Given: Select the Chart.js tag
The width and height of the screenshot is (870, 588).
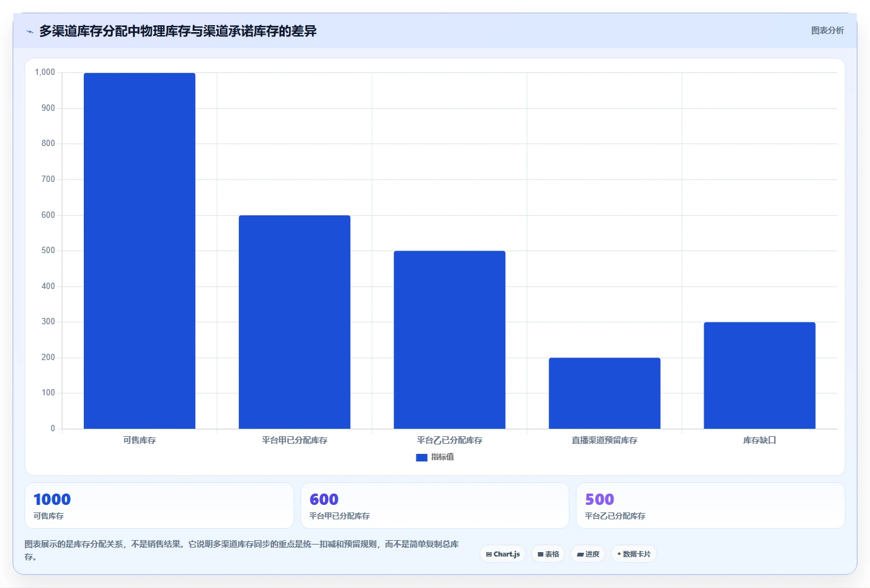Looking at the screenshot, I should [x=503, y=554].
